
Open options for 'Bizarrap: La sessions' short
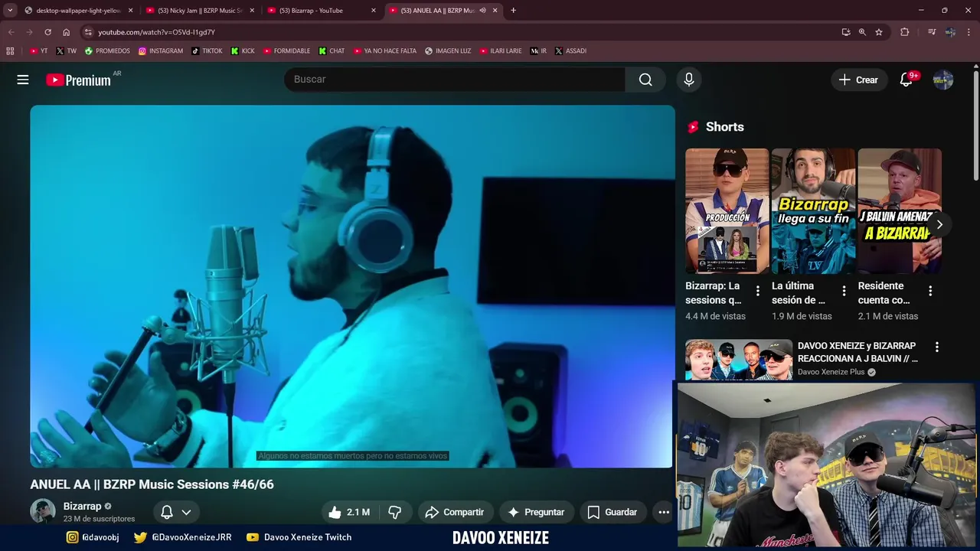[x=758, y=291]
